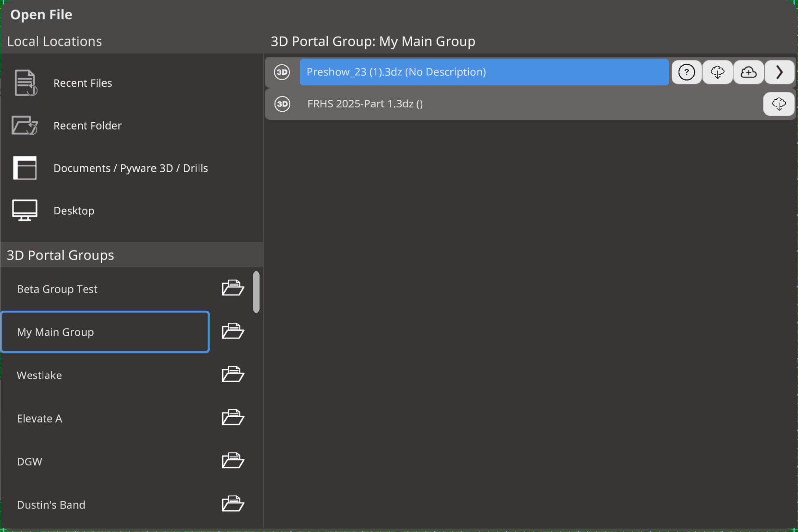Open folder icon beside DGW
The image size is (798, 532).
[x=232, y=461]
